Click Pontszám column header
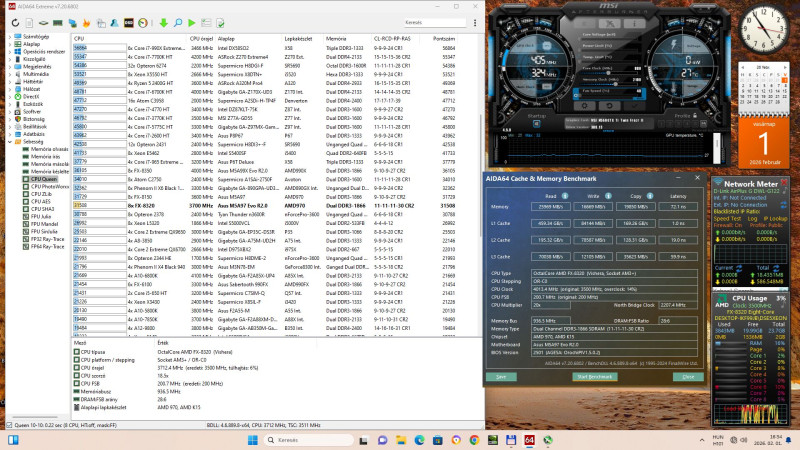Viewport: 800px width, 450px height. click(x=444, y=39)
